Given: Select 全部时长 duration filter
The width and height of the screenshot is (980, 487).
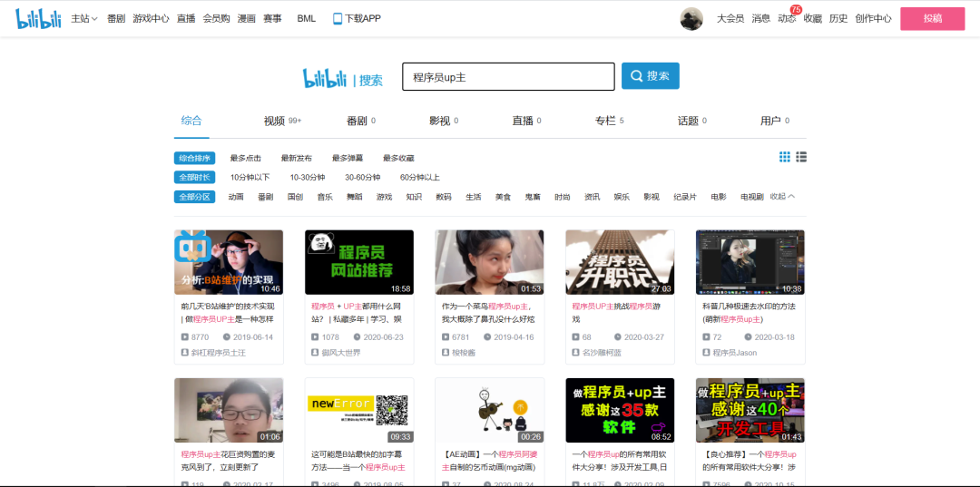Looking at the screenshot, I should click(194, 178).
